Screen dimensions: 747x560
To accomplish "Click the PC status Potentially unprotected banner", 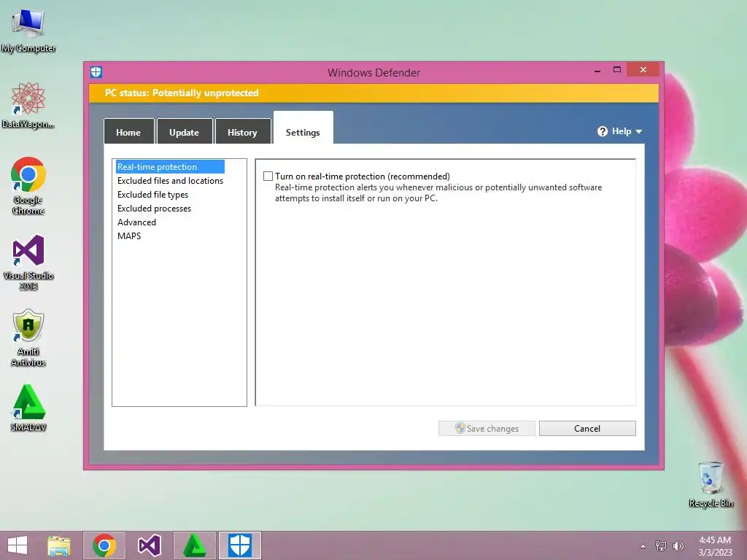I will (x=373, y=93).
